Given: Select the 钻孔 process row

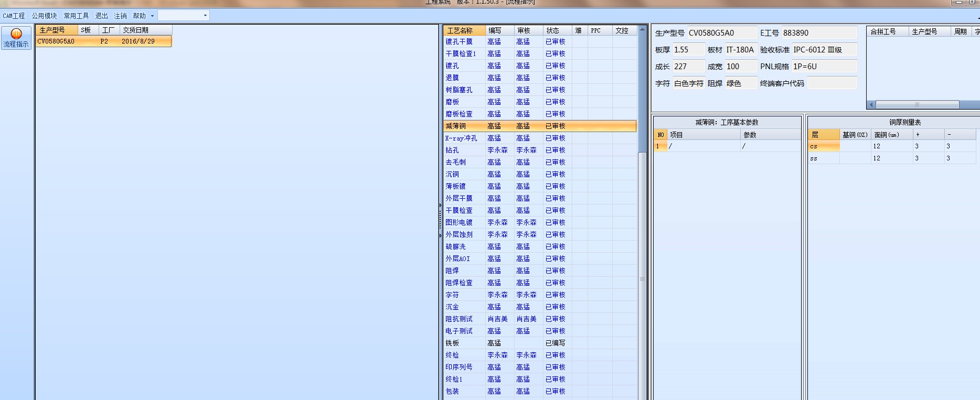Looking at the screenshot, I should (x=540, y=150).
